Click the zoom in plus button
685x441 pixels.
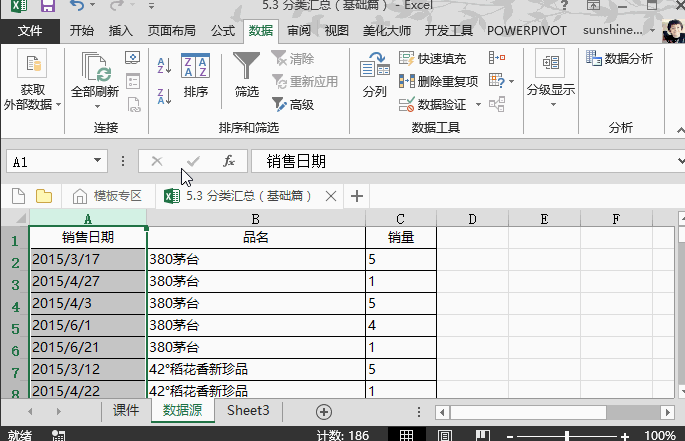(625, 436)
